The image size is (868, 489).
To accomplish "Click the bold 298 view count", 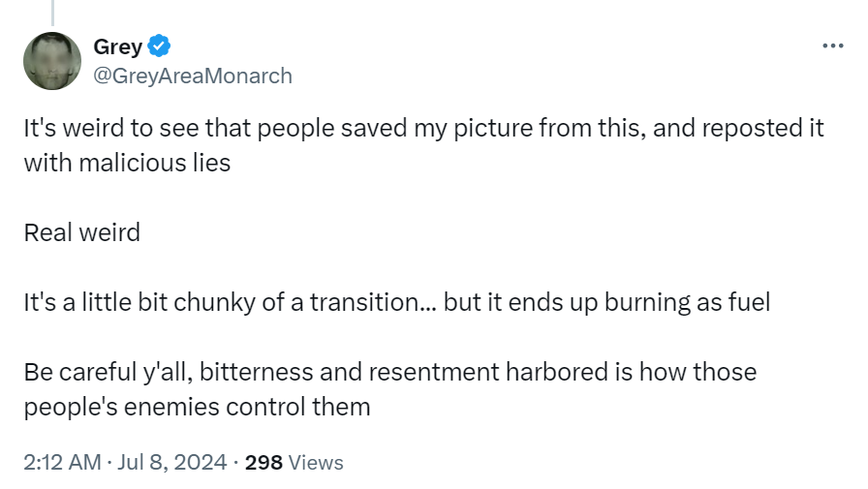I will 263,462.
